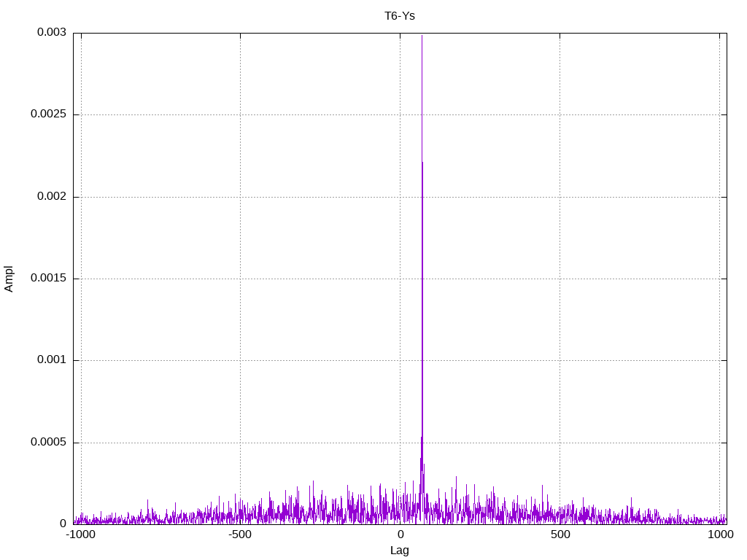Viewport: 747px width, 560px height.
Task: Select the 0.001 y-axis tick label
Action: [52, 360]
